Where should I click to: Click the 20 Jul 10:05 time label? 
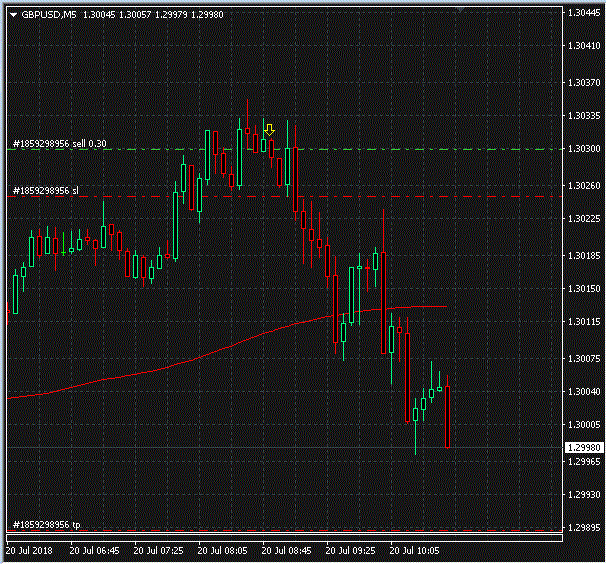point(415,550)
